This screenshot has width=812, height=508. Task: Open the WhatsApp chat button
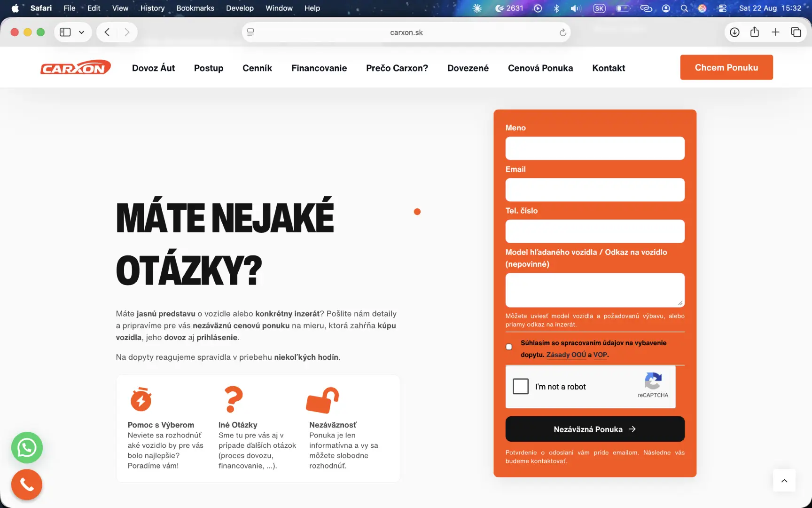[27, 447]
